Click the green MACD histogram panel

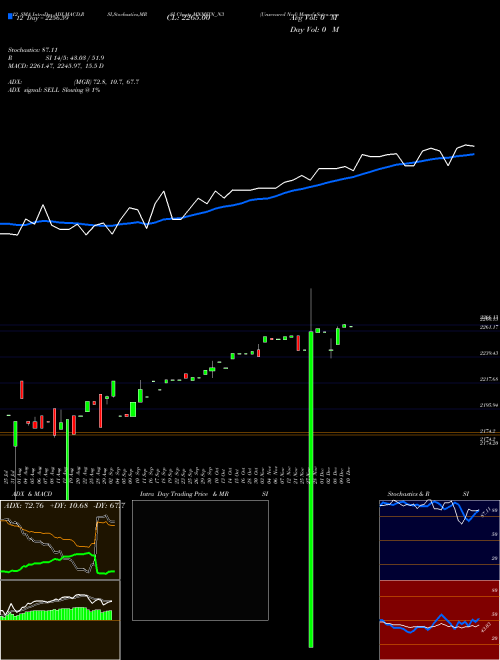coord(60,620)
